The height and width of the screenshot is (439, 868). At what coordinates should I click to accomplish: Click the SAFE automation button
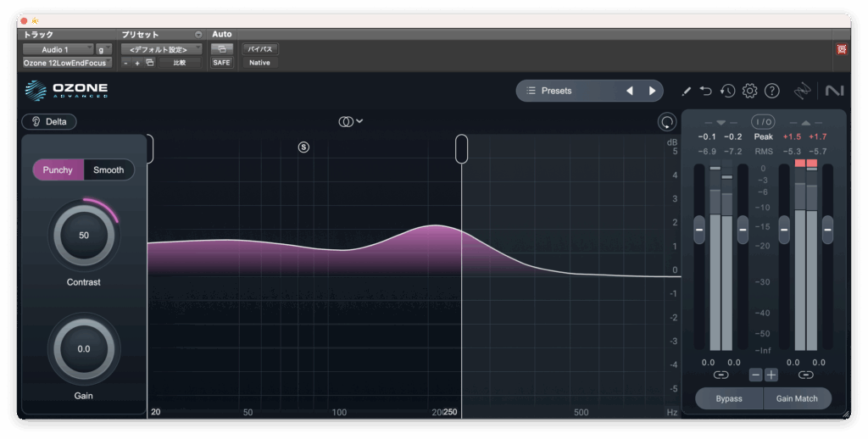pos(221,63)
